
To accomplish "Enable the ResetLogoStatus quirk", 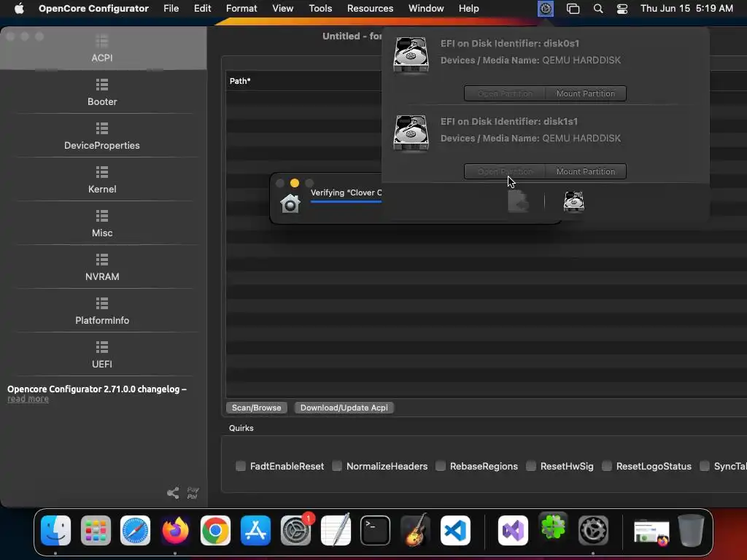I will [x=607, y=466].
